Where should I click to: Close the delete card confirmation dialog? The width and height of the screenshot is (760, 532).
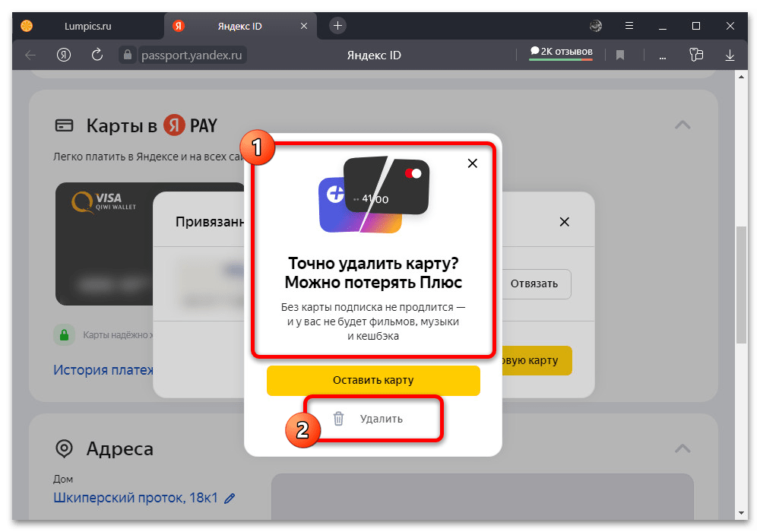(473, 163)
